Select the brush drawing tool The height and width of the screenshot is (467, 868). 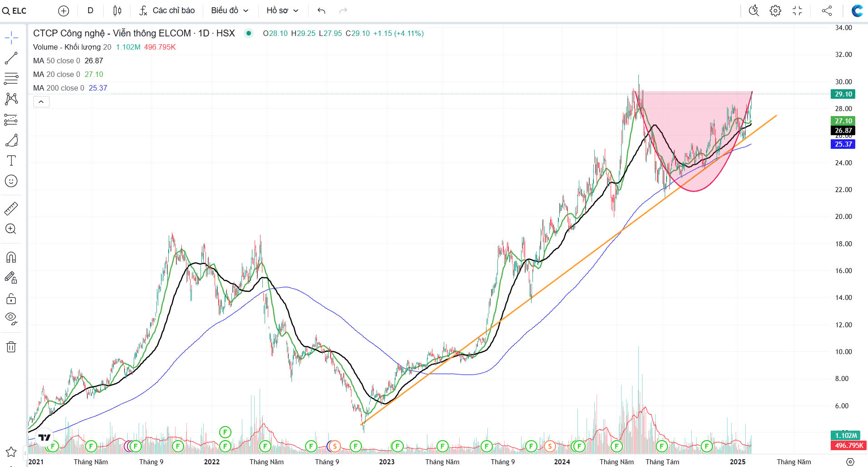pos(11,140)
